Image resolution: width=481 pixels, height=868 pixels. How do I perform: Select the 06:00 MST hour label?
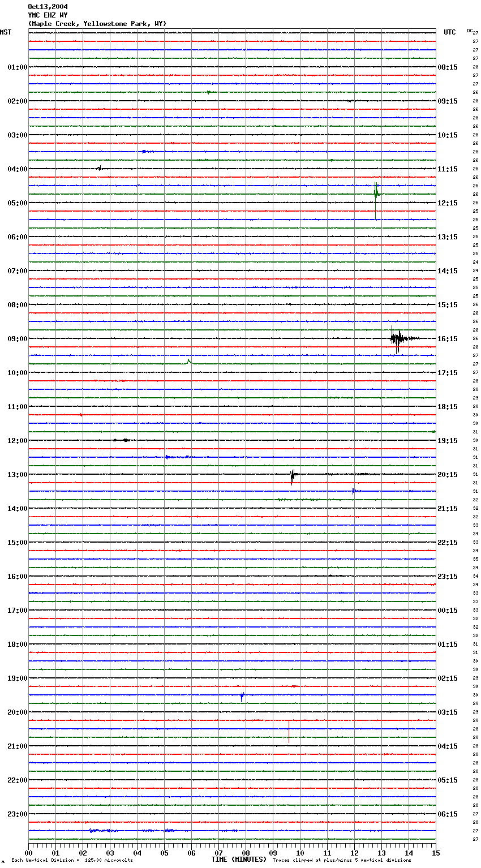click(x=18, y=237)
